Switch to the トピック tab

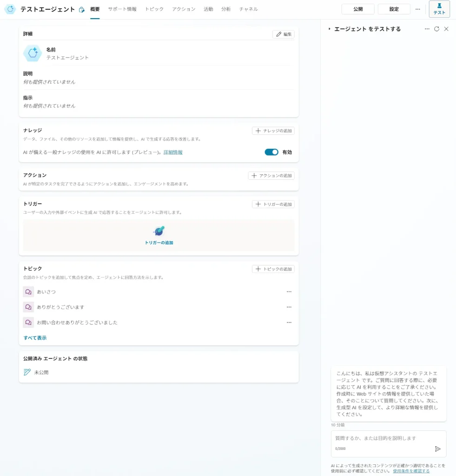tap(154, 9)
